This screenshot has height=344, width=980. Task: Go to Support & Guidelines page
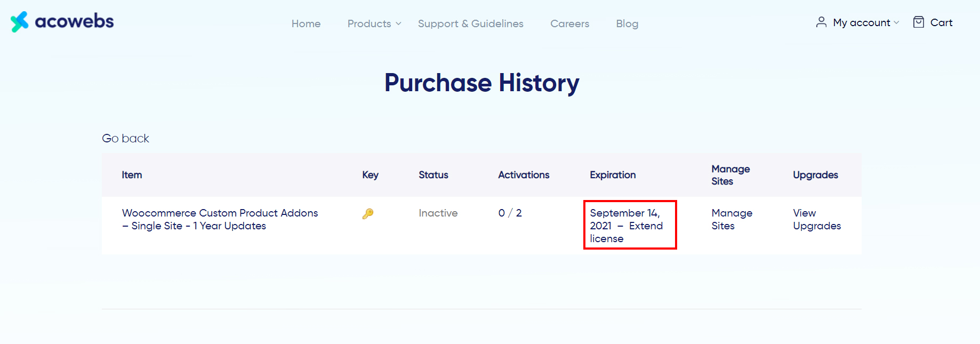point(470,23)
